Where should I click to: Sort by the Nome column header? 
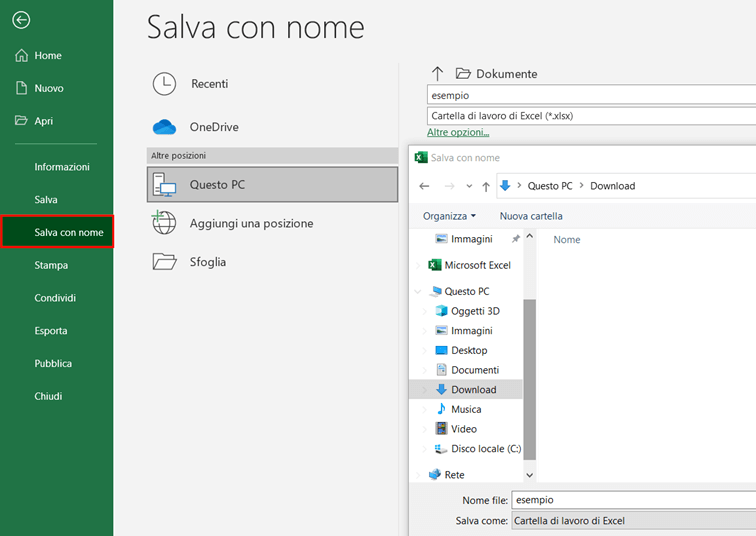click(x=567, y=240)
